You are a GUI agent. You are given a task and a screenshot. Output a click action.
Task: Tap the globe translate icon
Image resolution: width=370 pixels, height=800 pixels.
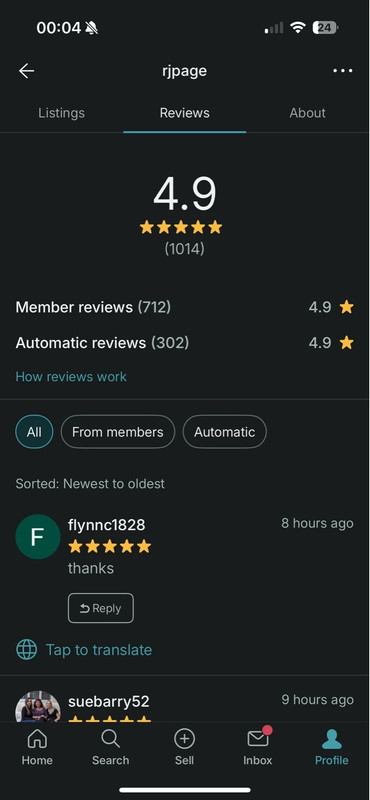27,649
